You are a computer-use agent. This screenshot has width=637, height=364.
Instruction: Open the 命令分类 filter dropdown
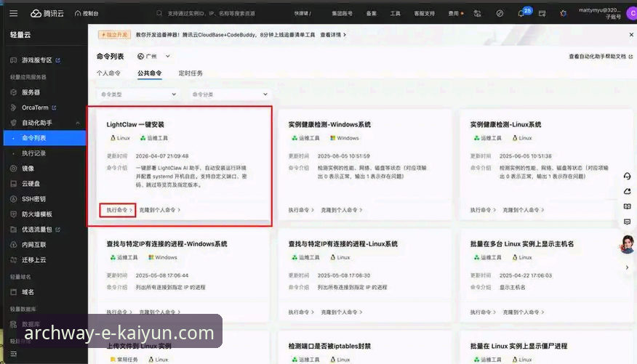pos(230,94)
